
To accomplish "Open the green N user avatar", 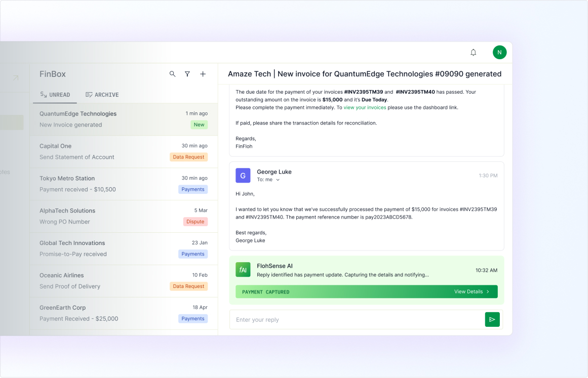I will (x=499, y=53).
